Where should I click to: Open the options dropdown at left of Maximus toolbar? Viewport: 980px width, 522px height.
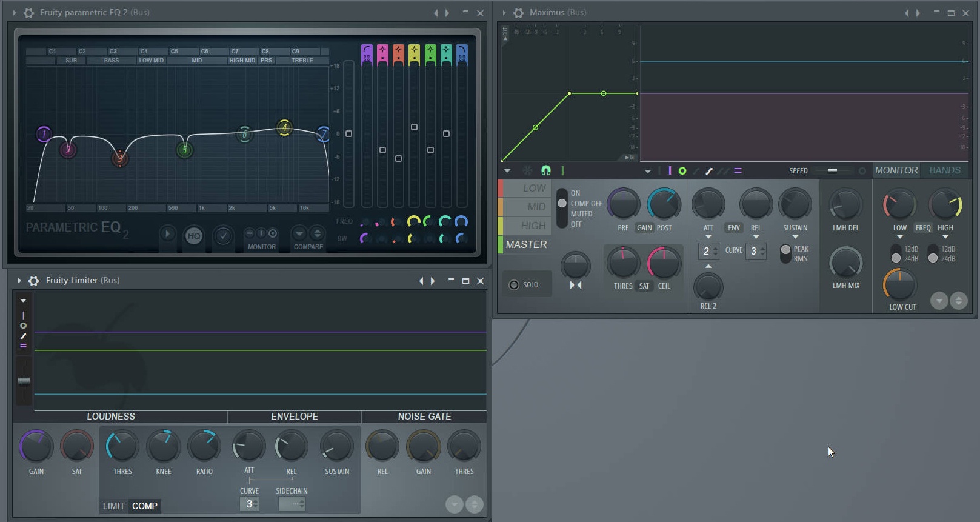[507, 171]
